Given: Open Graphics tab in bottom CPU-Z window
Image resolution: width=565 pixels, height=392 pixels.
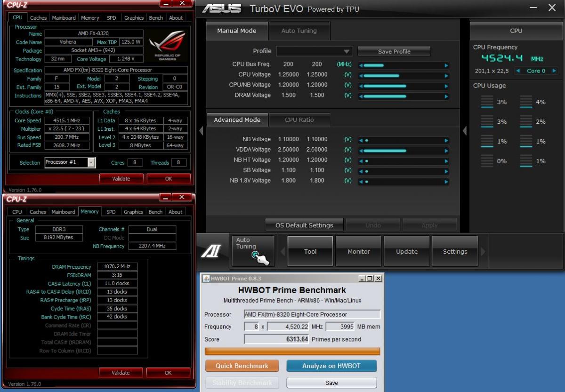Looking at the screenshot, I should point(133,212).
